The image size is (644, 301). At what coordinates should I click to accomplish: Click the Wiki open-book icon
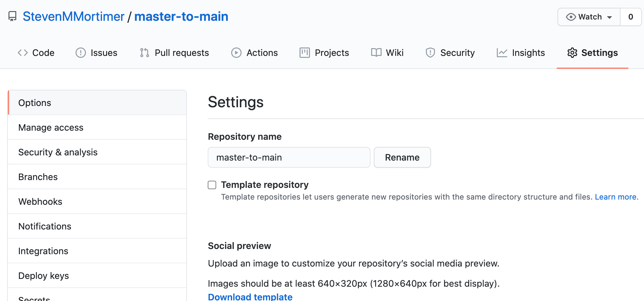click(376, 53)
